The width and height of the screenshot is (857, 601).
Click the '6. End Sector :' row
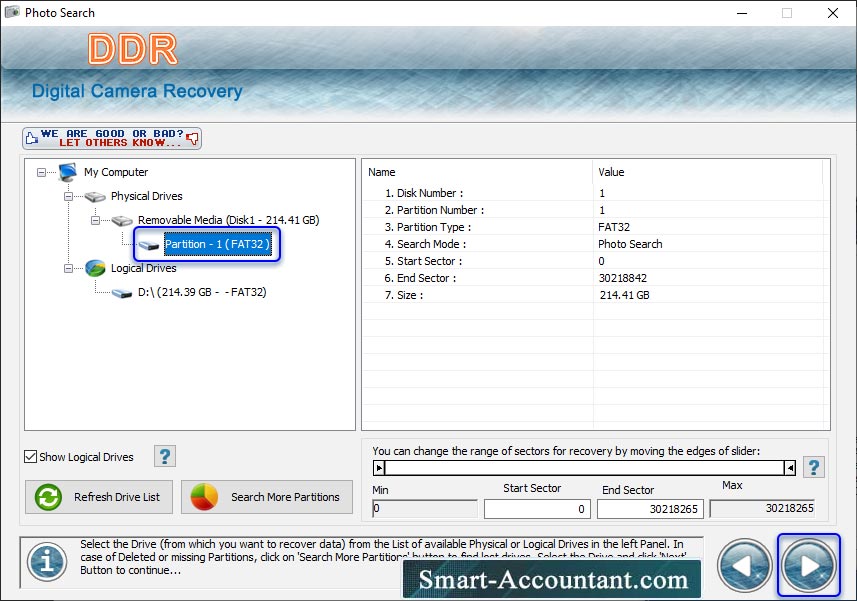pos(596,278)
